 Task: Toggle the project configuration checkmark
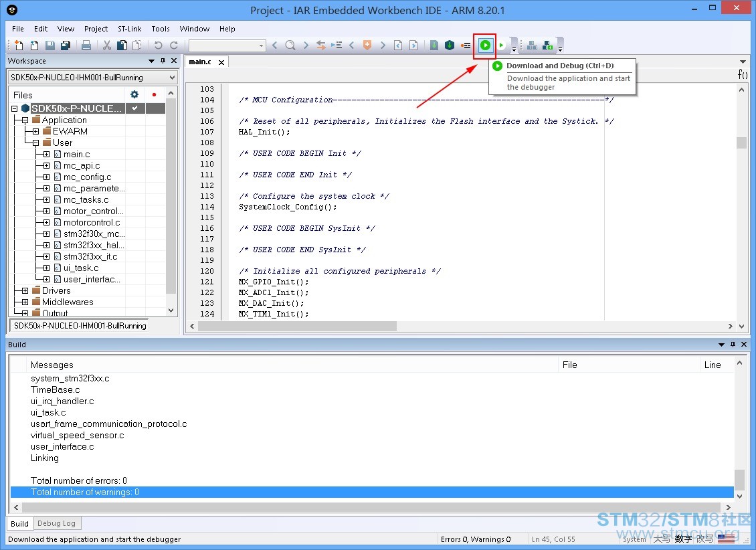pyautogui.click(x=135, y=108)
